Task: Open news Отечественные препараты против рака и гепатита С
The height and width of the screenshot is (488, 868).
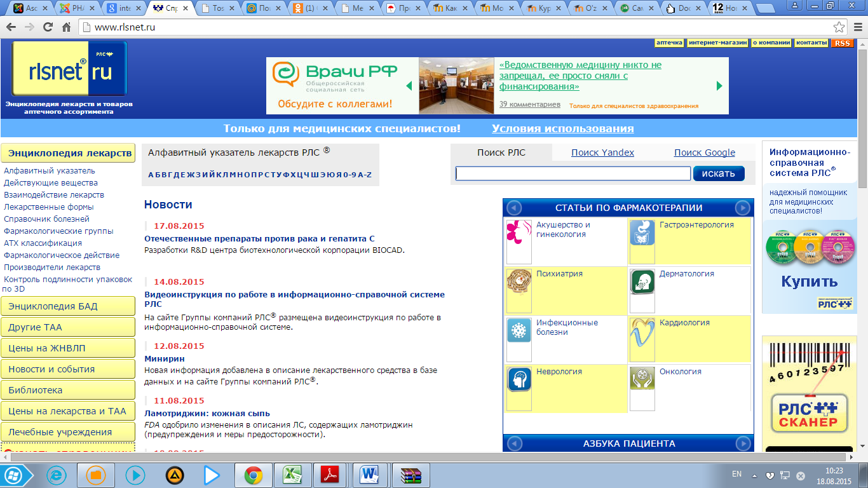Action: pos(259,239)
